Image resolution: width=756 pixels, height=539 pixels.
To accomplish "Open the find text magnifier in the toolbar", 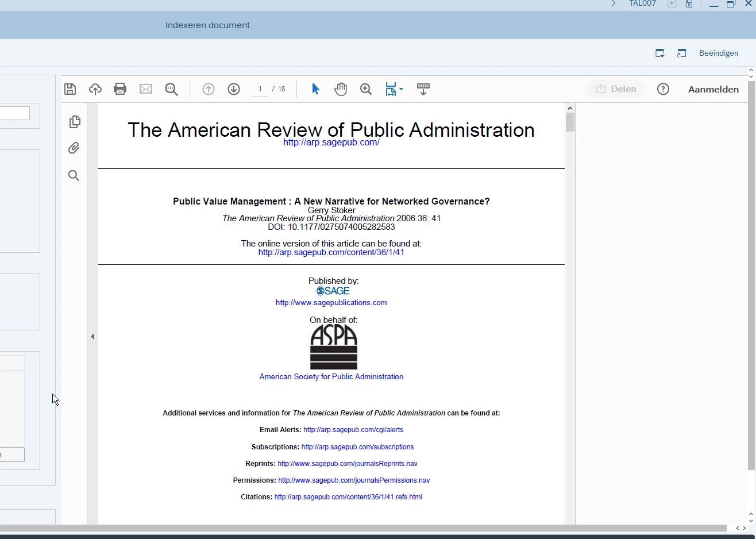I will point(171,89).
